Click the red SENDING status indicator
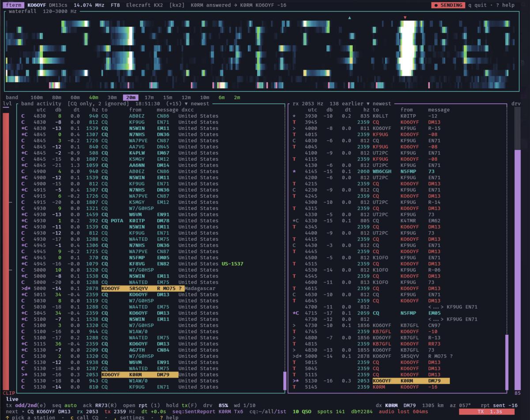530x420 pixels. (x=448, y=5)
